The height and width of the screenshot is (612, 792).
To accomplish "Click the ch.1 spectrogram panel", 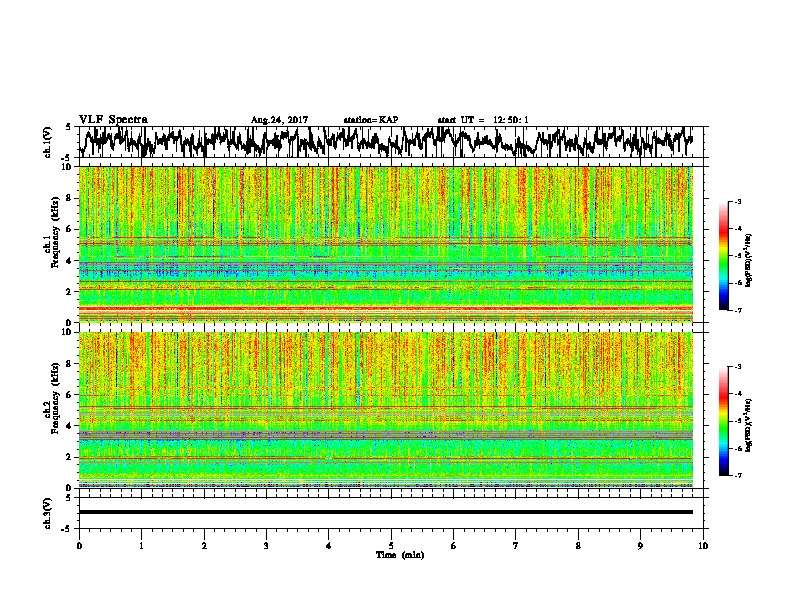I will 386,244.
